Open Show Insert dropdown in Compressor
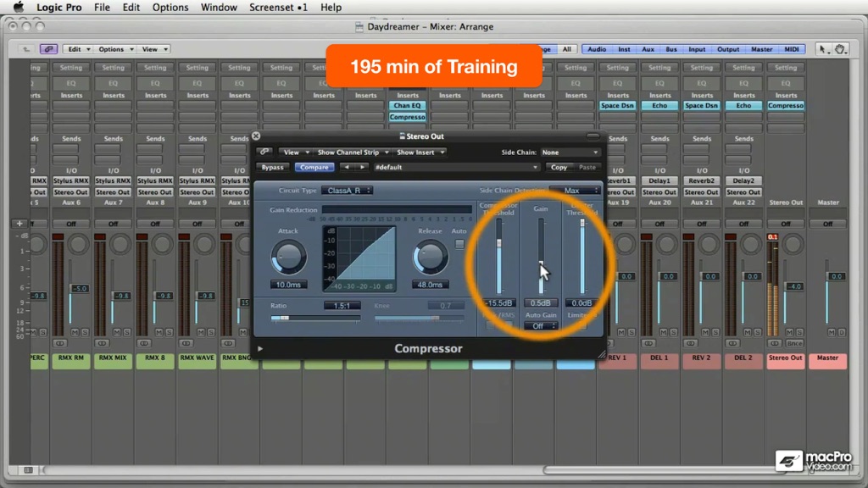The height and width of the screenshot is (488, 868). click(x=420, y=152)
